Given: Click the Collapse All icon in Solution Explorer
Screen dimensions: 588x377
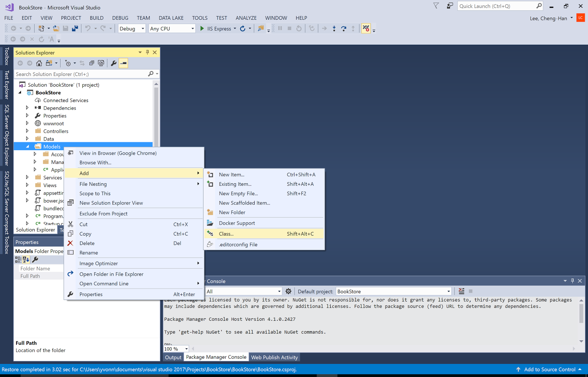Looking at the screenshot, I should click(92, 63).
